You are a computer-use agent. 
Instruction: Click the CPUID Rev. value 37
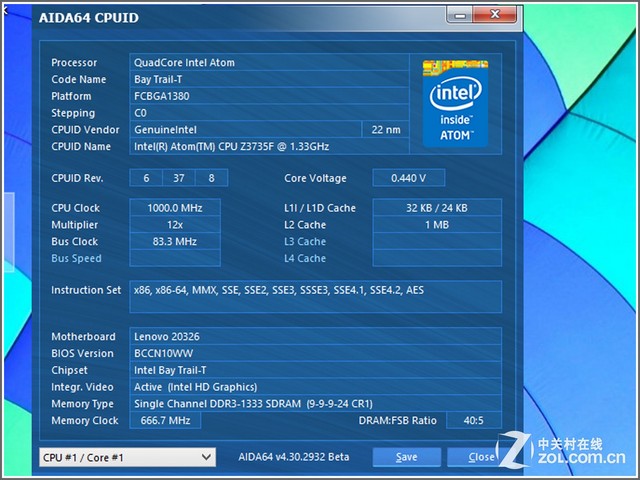pyautogui.click(x=179, y=178)
